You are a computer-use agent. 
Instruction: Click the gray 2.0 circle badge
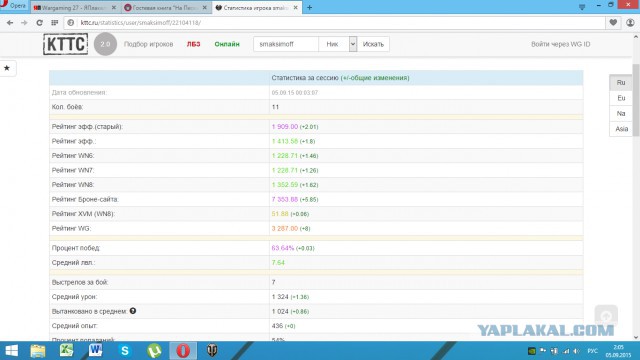(105, 44)
